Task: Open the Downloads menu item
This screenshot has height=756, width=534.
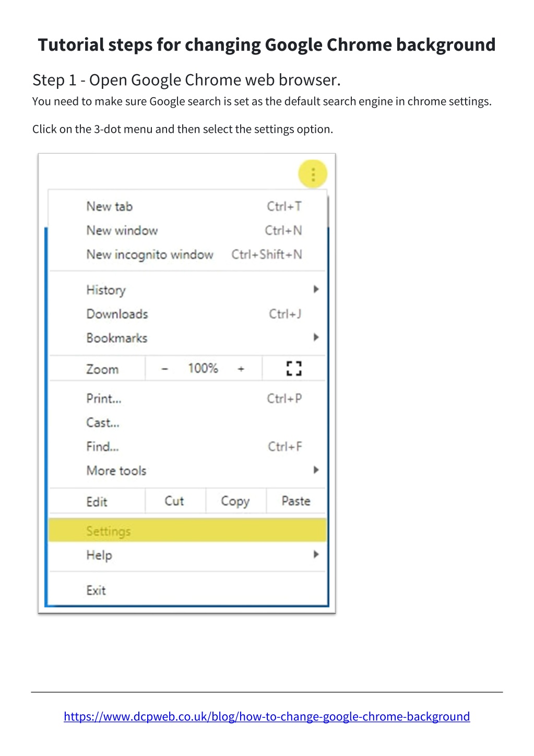Action: (187, 314)
